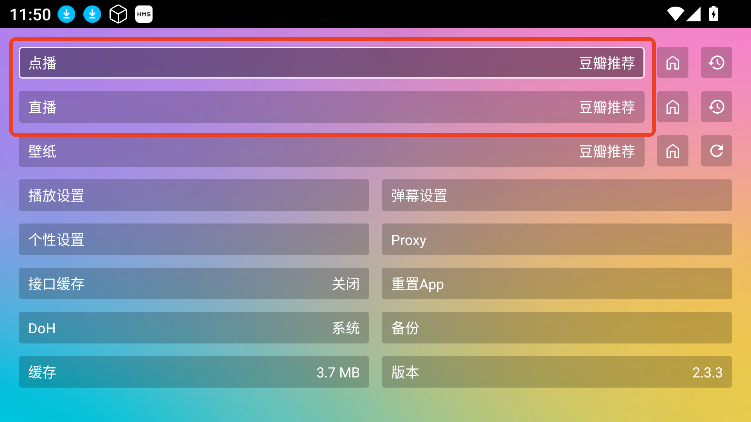Click the refresh icon beside 壁纸
The height and width of the screenshot is (422, 751).
[x=716, y=151]
